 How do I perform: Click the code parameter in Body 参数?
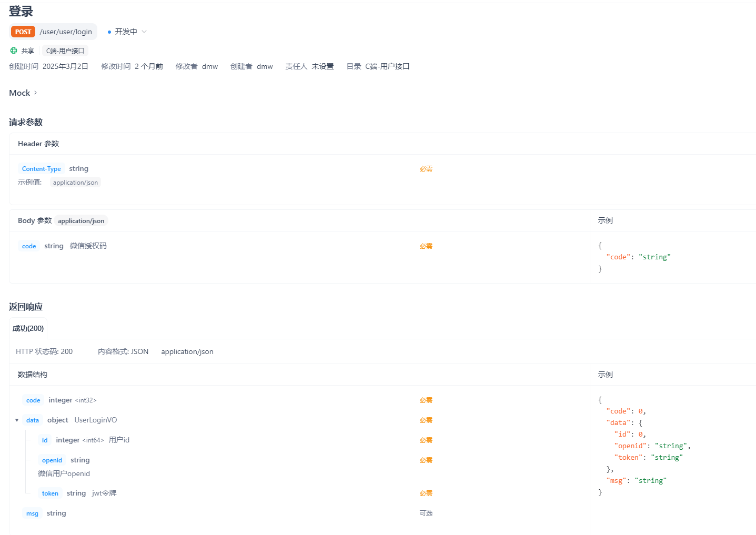point(29,246)
